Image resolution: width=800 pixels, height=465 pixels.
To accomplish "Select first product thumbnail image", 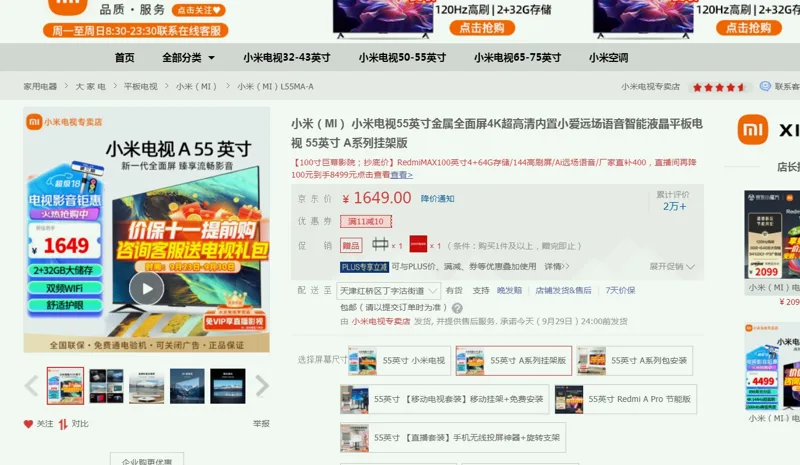I will tap(65, 386).
